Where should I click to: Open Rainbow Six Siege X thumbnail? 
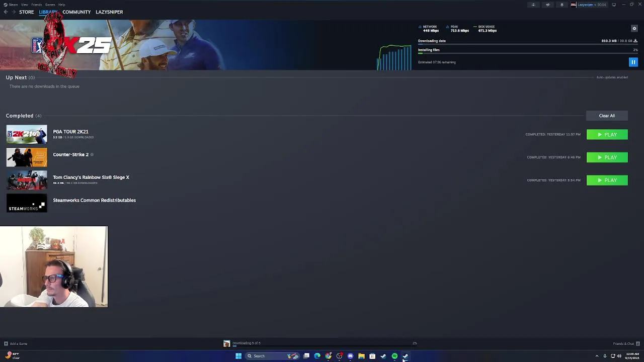(x=27, y=180)
